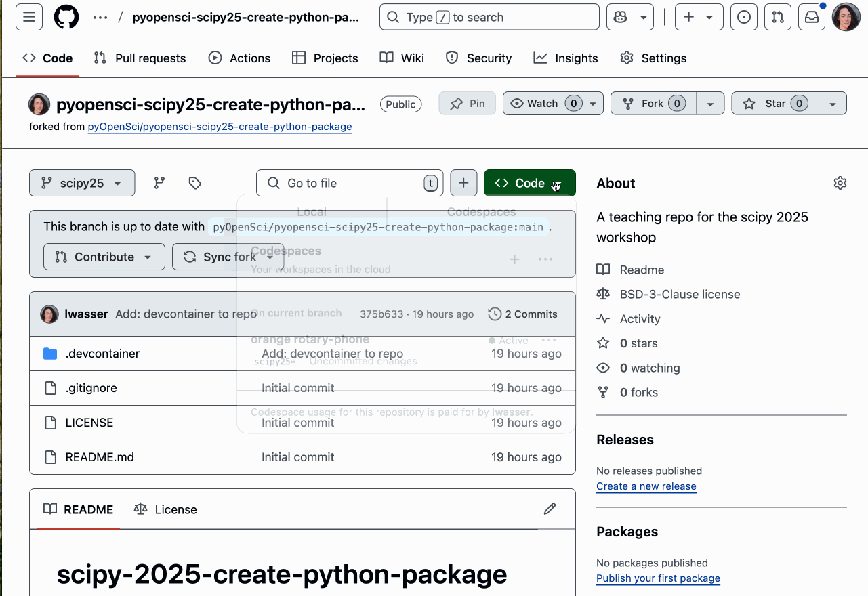Image resolution: width=868 pixels, height=596 pixels.
Task: Open the Contribute dropdown
Action: pyautogui.click(x=104, y=257)
